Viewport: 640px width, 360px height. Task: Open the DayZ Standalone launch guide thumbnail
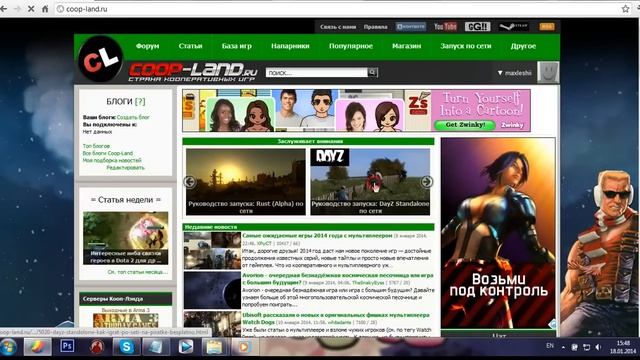coord(370,182)
